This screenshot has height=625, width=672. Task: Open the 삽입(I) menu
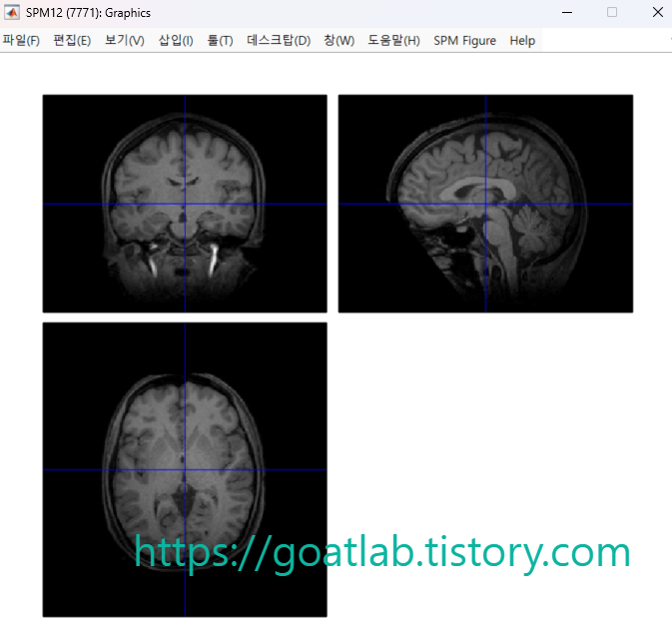[x=176, y=40]
